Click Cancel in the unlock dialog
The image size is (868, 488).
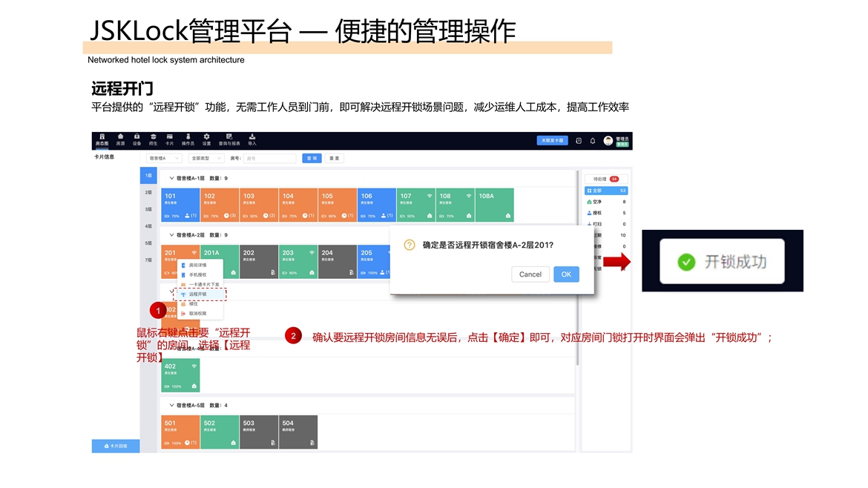click(x=530, y=274)
